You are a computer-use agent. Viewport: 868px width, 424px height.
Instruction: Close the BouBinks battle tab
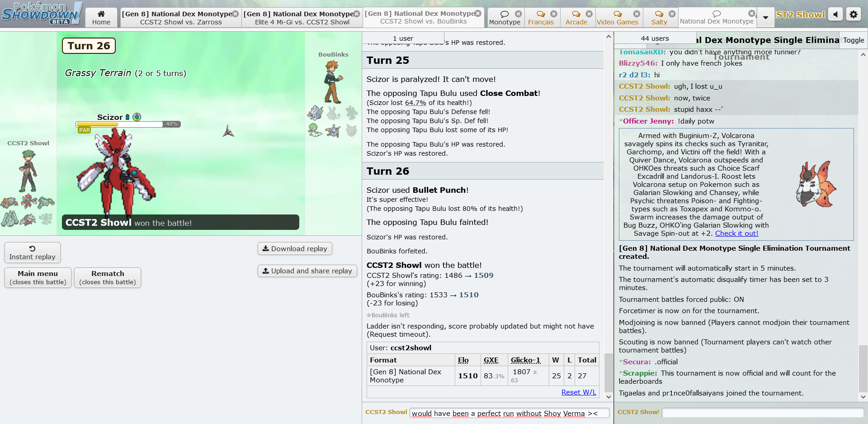pos(478,14)
